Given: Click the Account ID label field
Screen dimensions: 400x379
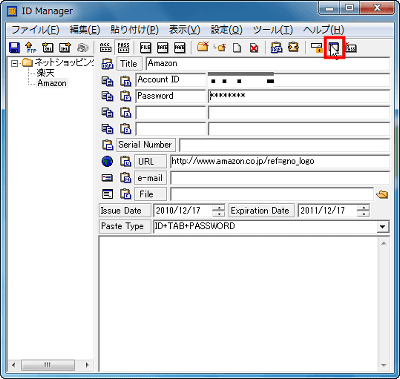Looking at the screenshot, I should [171, 80].
